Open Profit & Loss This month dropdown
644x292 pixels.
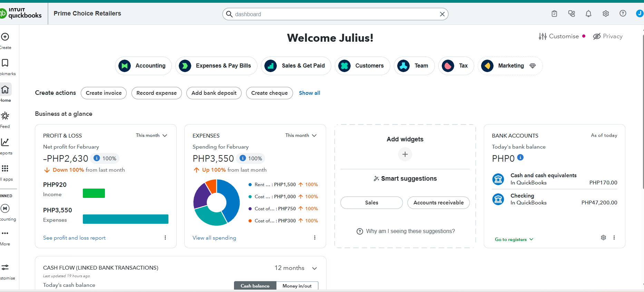[152, 135]
